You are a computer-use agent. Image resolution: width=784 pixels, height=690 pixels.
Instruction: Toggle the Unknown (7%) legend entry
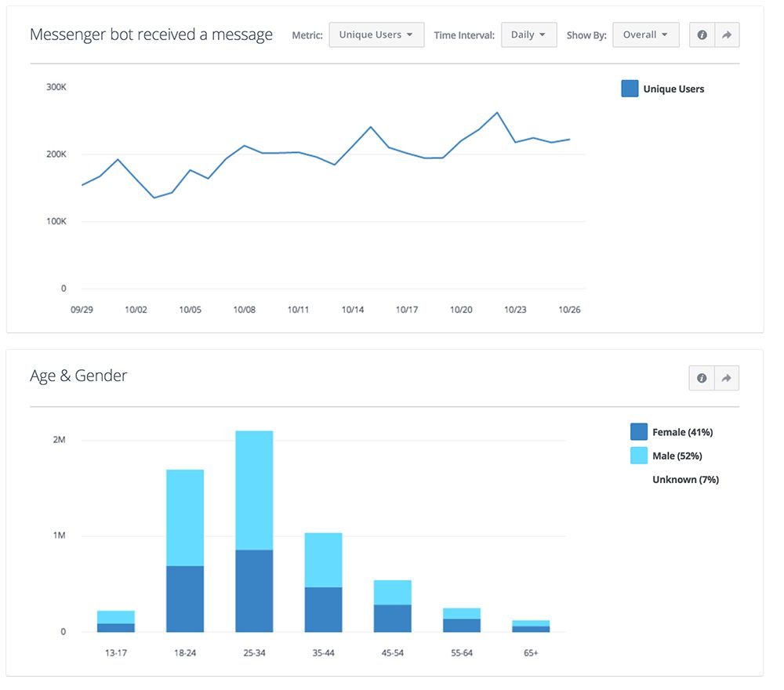(x=685, y=479)
